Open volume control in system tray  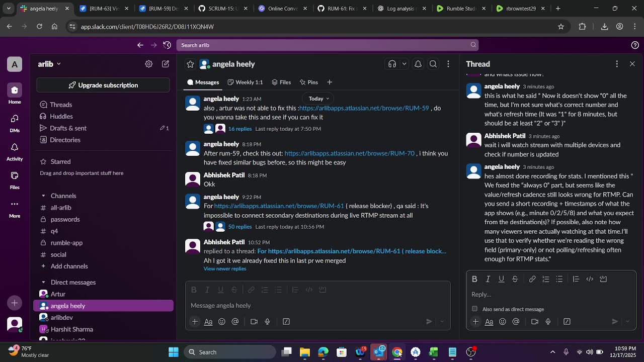coord(589,352)
